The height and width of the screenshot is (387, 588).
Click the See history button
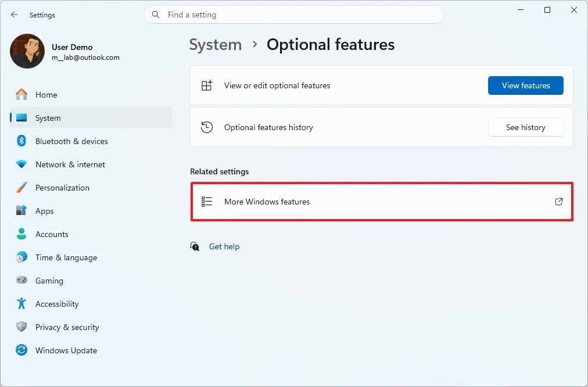click(525, 127)
